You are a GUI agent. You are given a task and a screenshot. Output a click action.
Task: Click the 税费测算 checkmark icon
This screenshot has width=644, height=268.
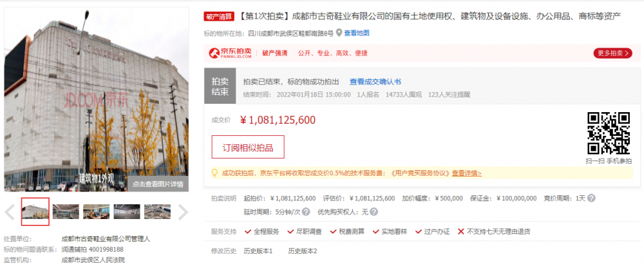pyautogui.click(x=333, y=231)
